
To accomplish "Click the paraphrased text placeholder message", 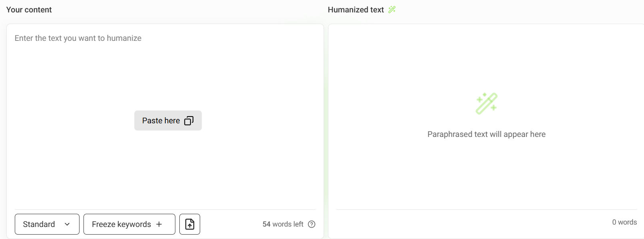I will coord(486,134).
